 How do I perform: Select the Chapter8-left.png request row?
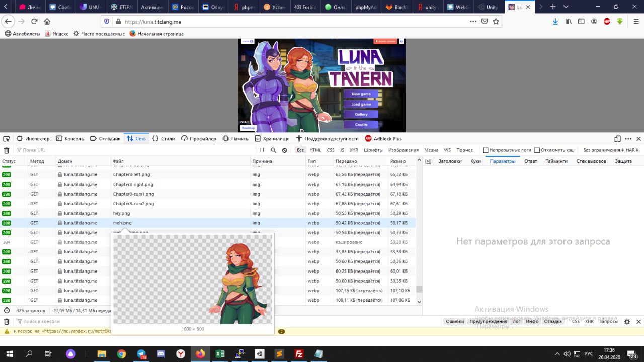[x=208, y=174]
